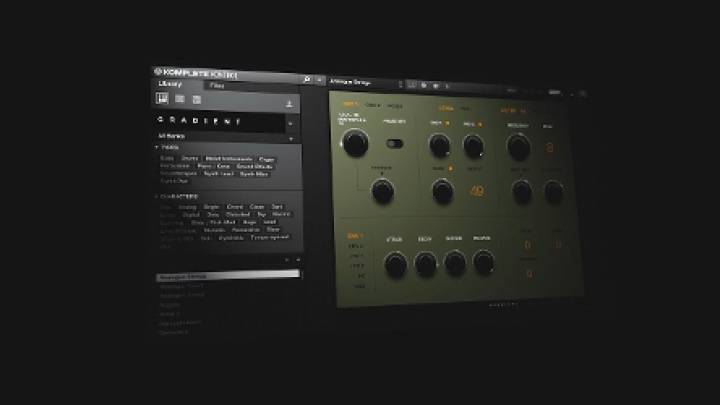Click the arrow beside the GRADIENT product header
720x405 pixels.
[x=290, y=124]
